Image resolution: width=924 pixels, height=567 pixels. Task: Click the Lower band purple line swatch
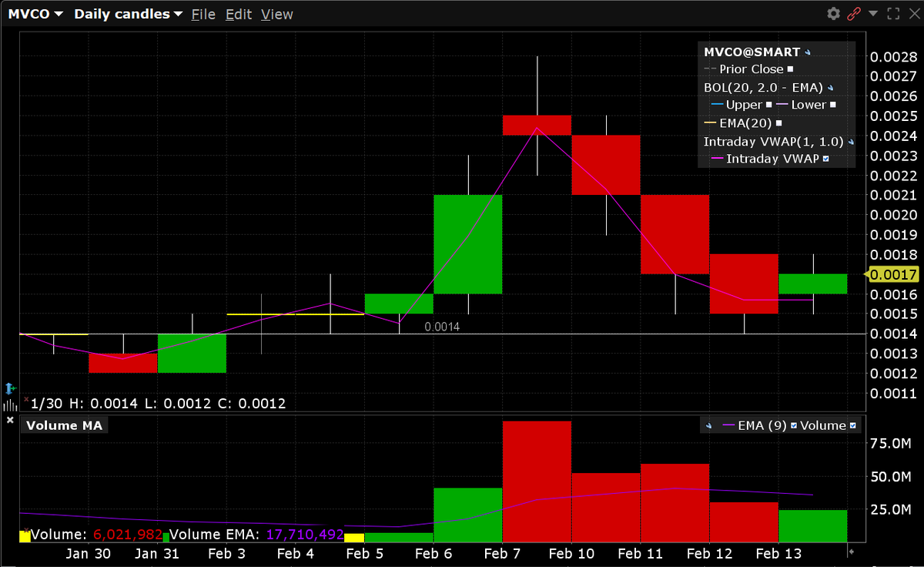pos(782,105)
